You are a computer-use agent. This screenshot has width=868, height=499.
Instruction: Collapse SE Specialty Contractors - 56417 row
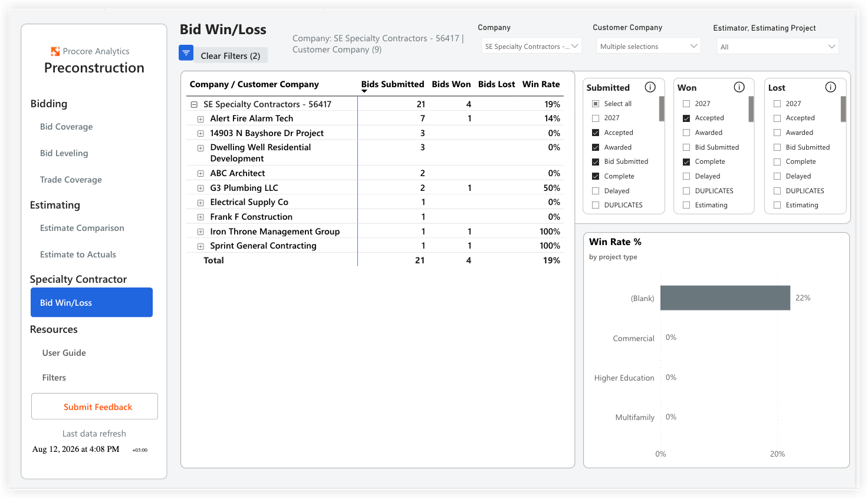click(194, 104)
